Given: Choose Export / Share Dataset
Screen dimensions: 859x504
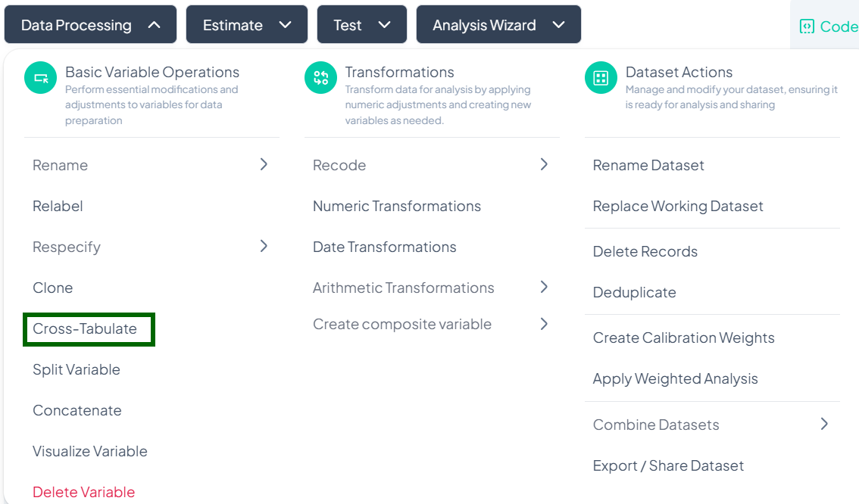Looking at the screenshot, I should pyautogui.click(x=668, y=465).
